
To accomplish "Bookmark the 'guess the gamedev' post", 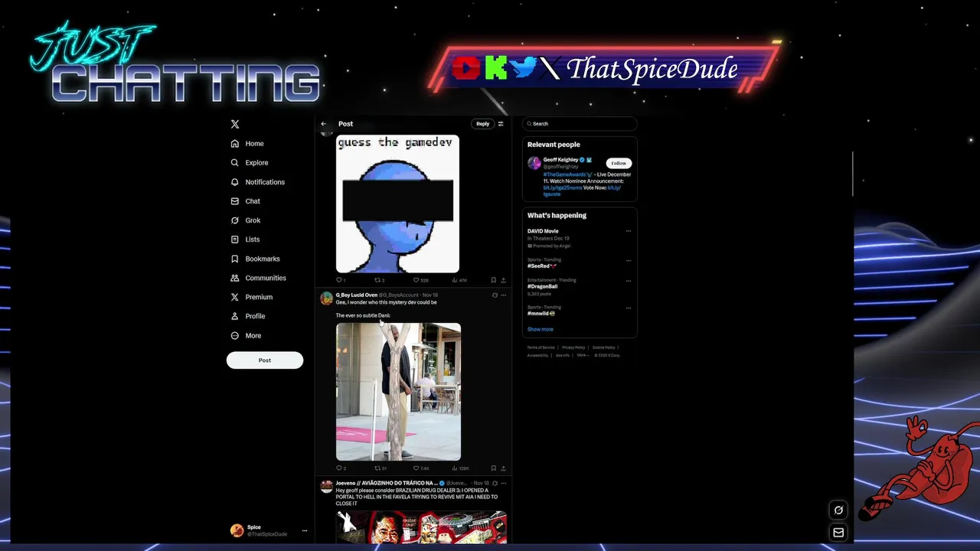I will [x=493, y=280].
